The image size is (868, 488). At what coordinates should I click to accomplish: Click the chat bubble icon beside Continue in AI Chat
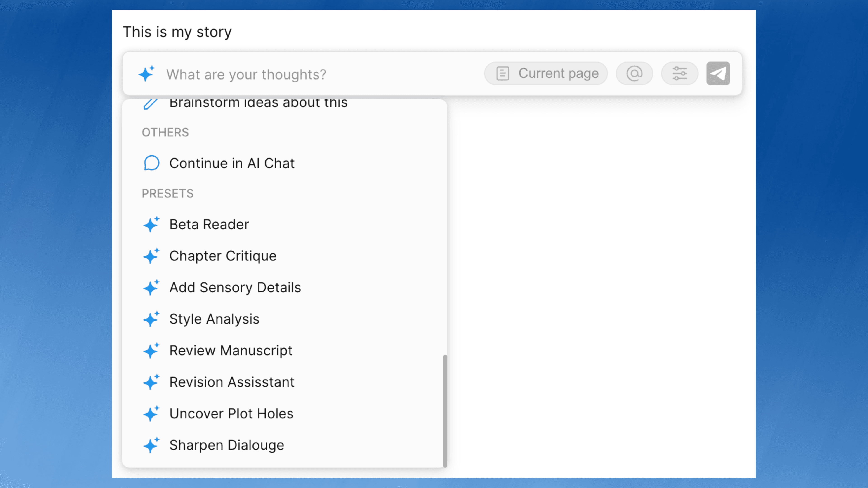152,163
